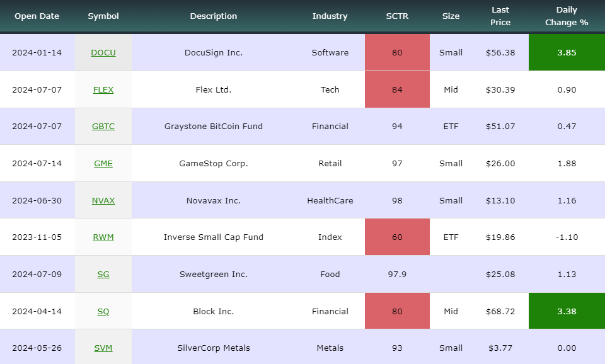
Task: Click the Size column header
Action: click(451, 16)
